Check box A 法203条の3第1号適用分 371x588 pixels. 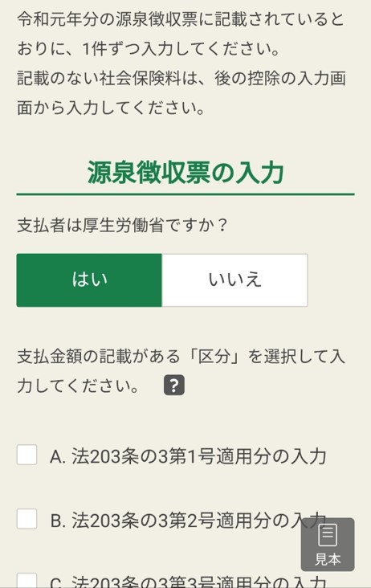[27, 455]
